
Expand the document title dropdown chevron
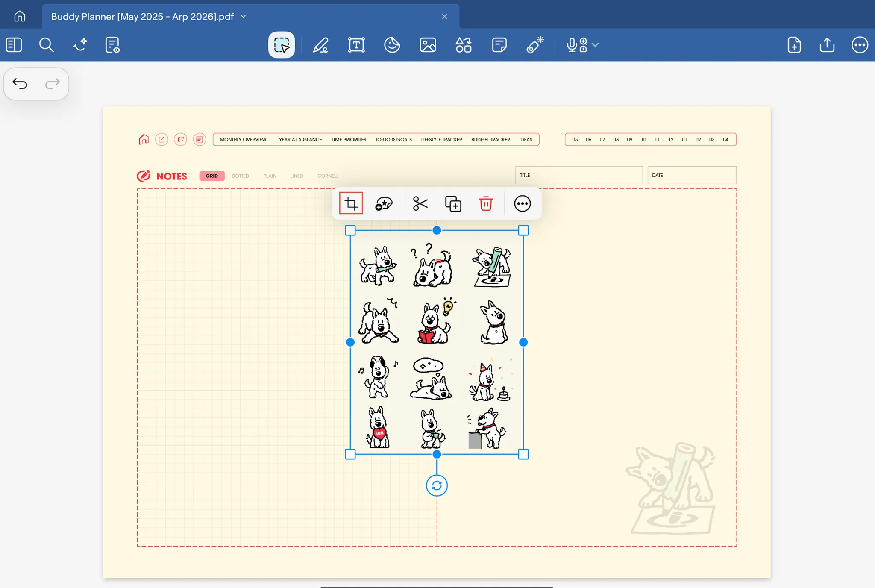(244, 16)
